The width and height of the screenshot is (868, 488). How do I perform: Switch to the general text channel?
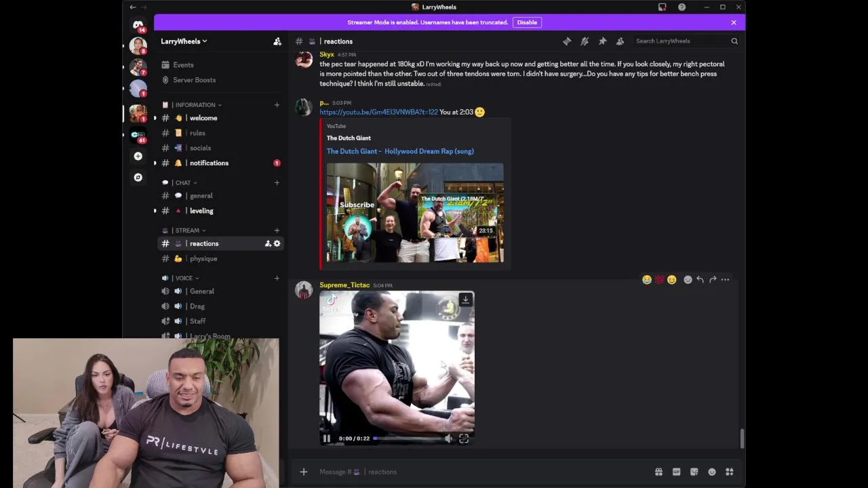[x=220, y=196]
